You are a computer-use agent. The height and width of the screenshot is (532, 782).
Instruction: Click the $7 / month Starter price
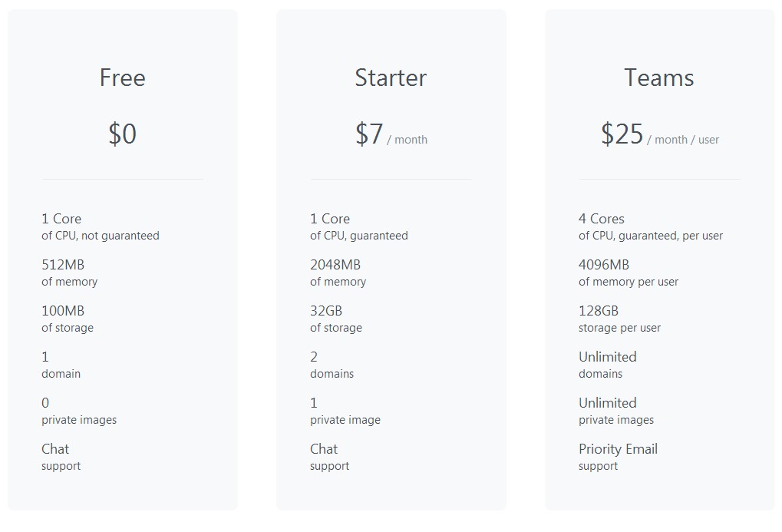coord(391,134)
